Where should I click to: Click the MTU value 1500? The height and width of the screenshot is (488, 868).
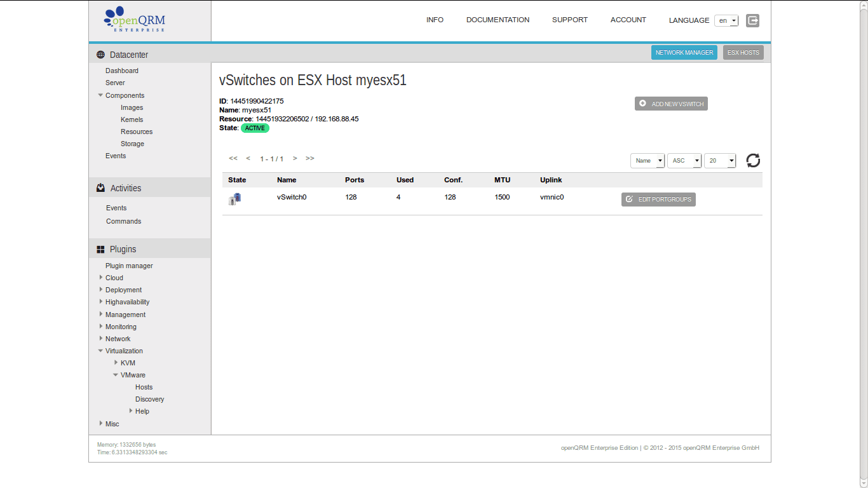(502, 197)
